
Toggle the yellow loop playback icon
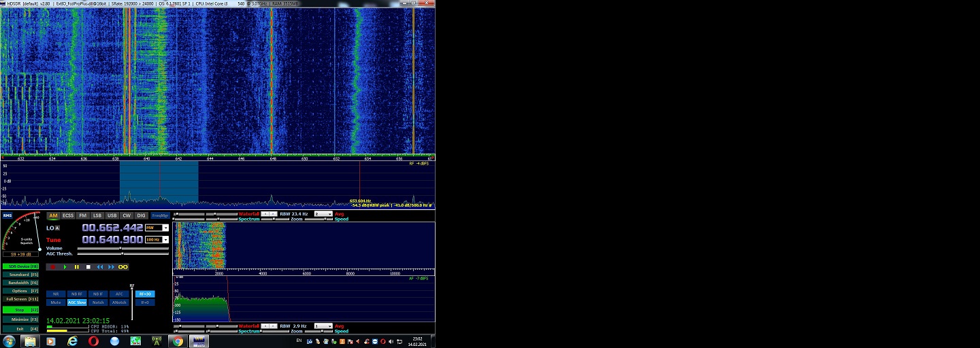123,267
